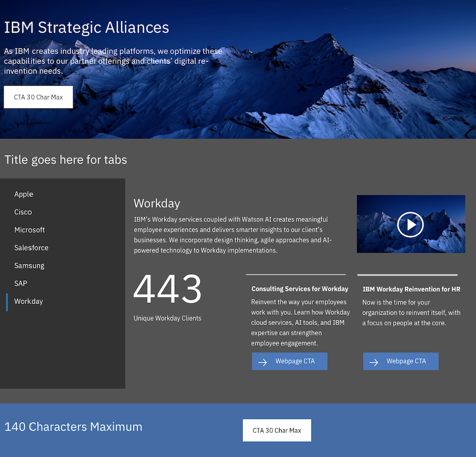Screen dimensions: 476x457
Task: Click arrow icon in Consulting Services Webpage CTA
Action: (x=263, y=362)
